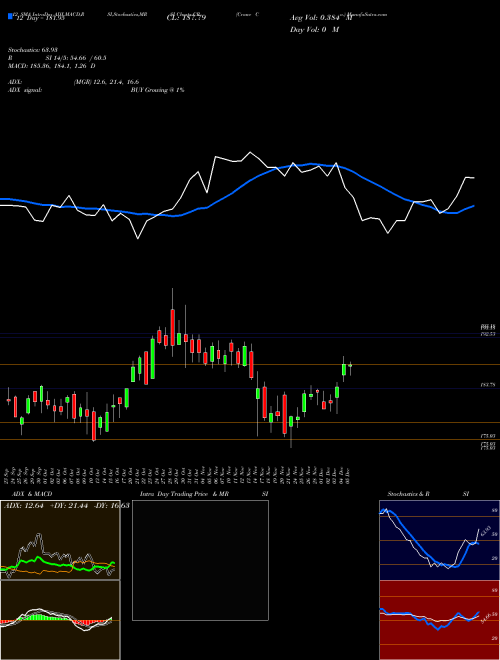Select the 'Stochastics: 63.93' reading
The width and height of the screenshot is (500, 660).
pos(33,50)
